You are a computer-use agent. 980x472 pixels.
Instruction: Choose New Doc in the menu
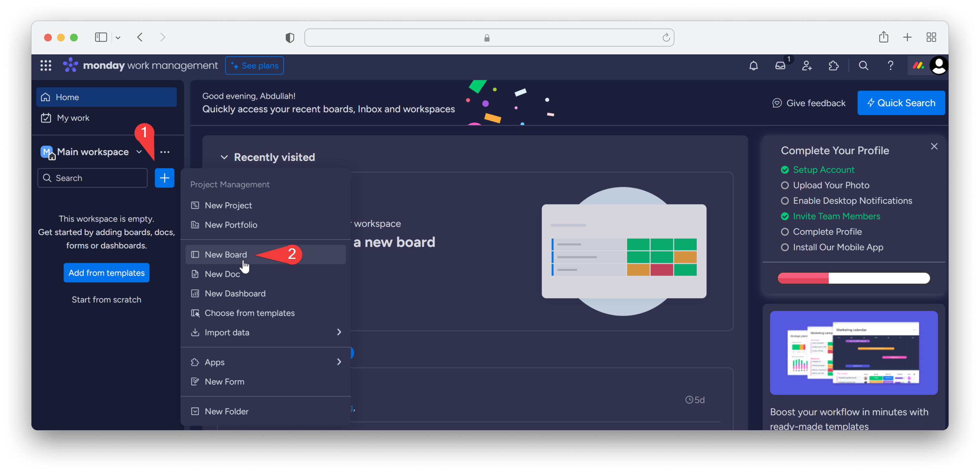pyautogui.click(x=265, y=274)
